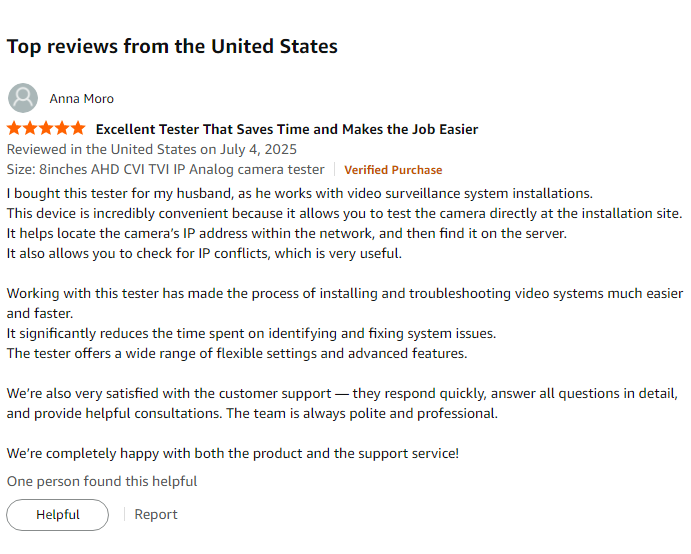Click the 'Top reviews from the United States' heading
The image size is (691, 554).
click(x=172, y=46)
